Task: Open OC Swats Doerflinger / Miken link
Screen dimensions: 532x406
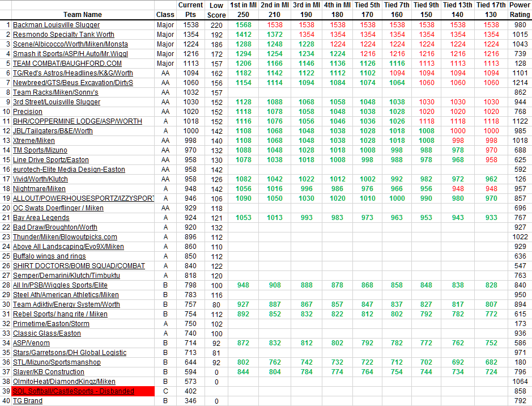Action: point(58,208)
